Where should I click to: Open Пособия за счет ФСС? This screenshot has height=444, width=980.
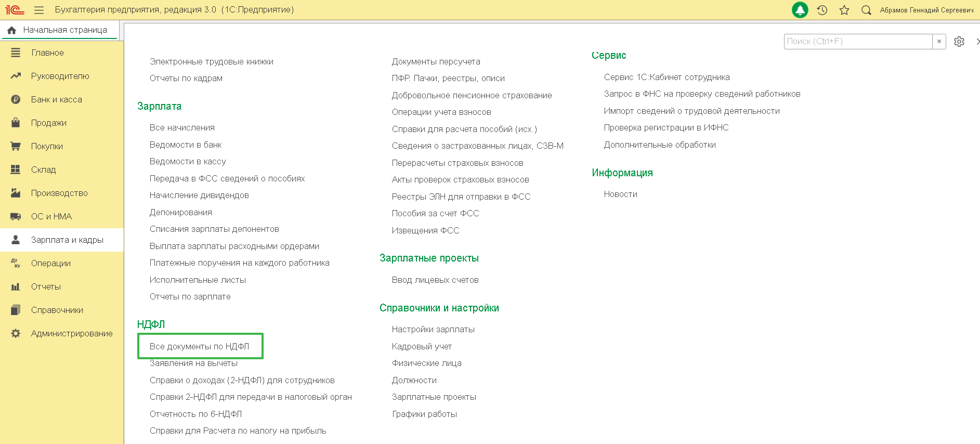click(x=436, y=213)
